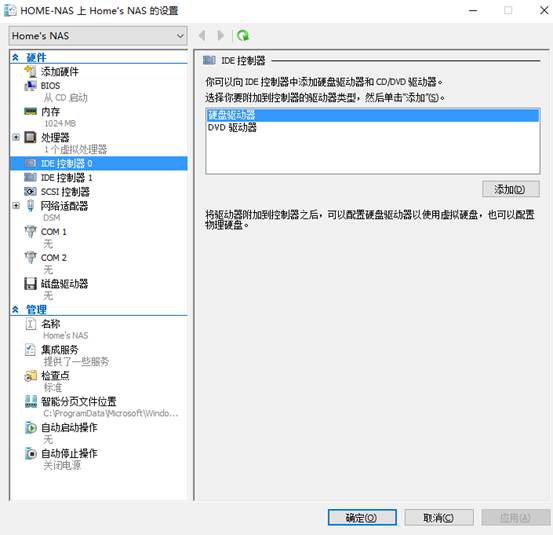The image size is (553, 535).
Task: Click the back navigation arrow
Action: [x=202, y=35]
